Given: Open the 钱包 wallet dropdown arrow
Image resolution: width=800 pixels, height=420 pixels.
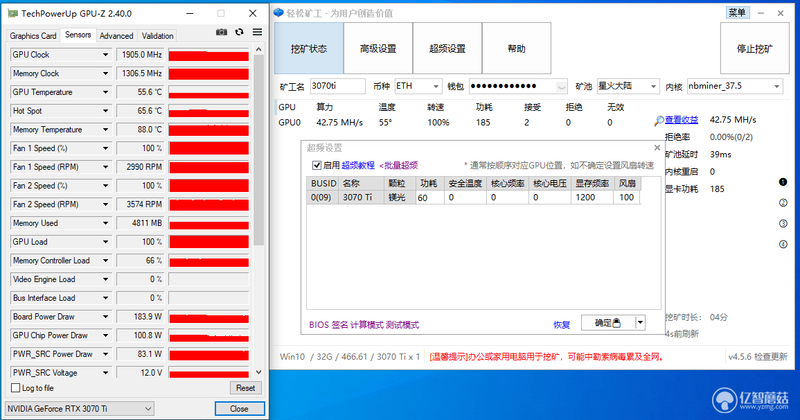Looking at the screenshot, I should 561,86.
